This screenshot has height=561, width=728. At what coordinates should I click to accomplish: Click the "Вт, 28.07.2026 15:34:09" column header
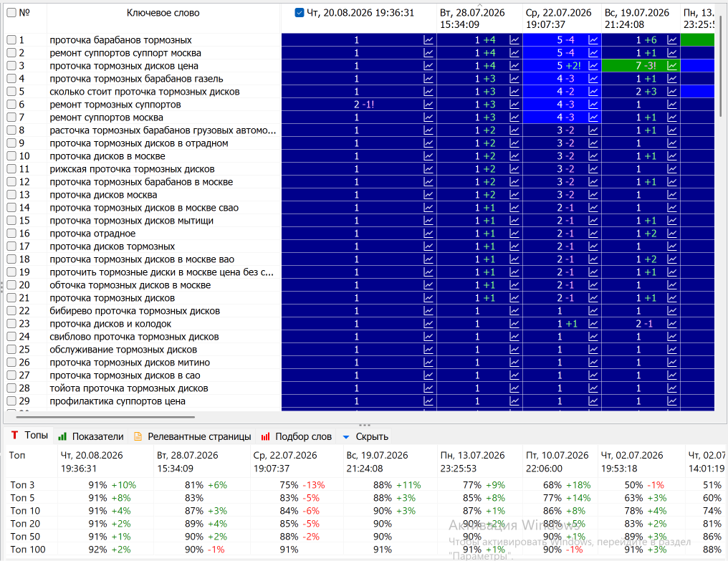tap(479, 19)
